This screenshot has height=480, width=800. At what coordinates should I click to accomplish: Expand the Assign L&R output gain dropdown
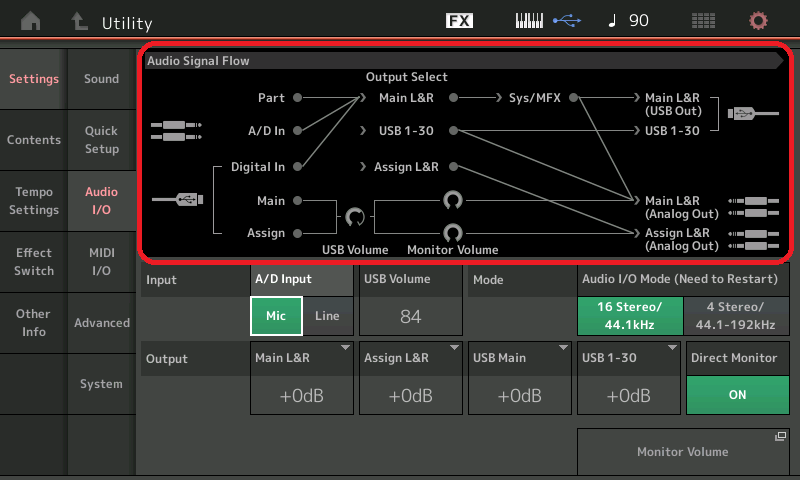pyautogui.click(x=409, y=377)
